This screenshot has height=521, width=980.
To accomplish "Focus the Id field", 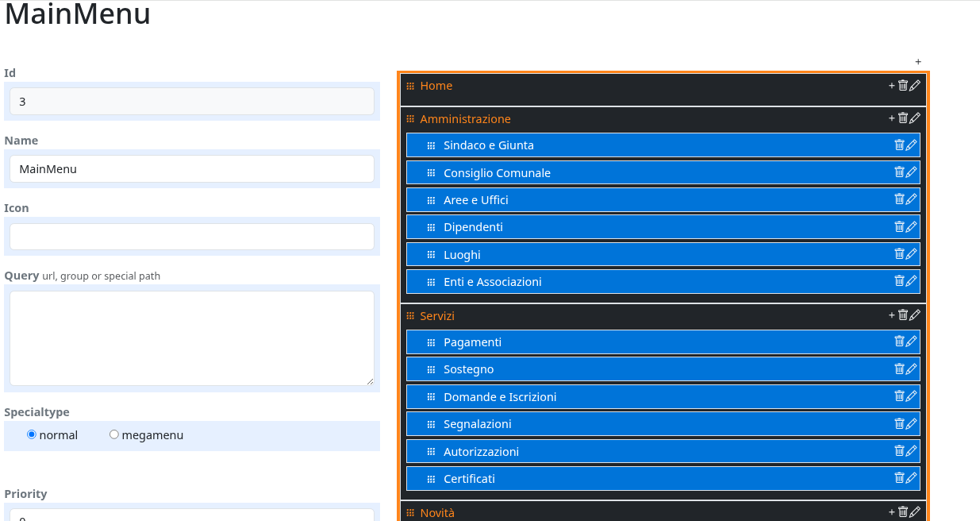I will pos(192,101).
